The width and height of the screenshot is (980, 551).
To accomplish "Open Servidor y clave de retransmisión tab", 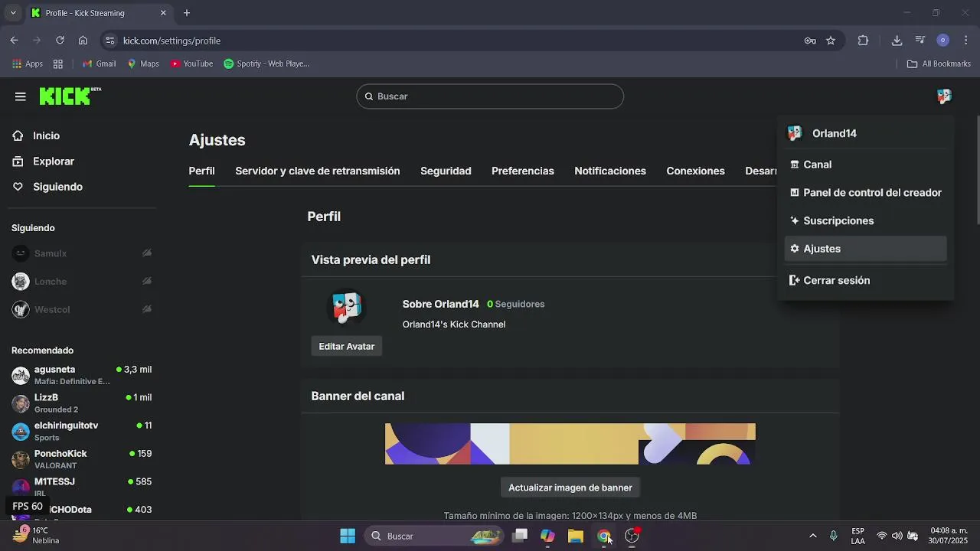I will [x=318, y=171].
